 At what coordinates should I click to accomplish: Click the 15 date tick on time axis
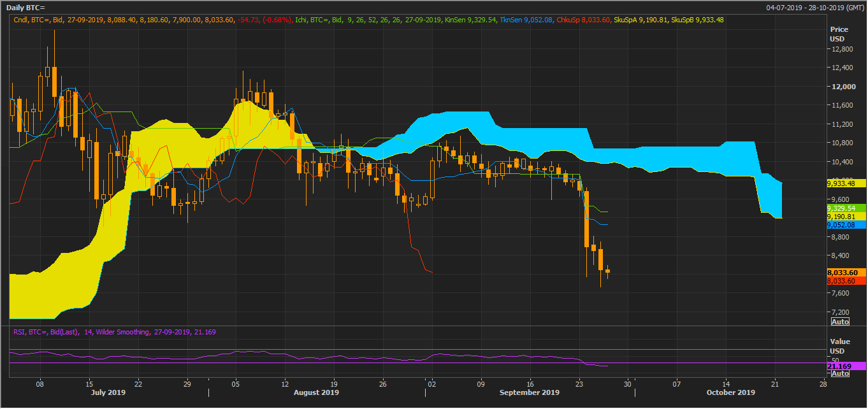tap(89, 384)
